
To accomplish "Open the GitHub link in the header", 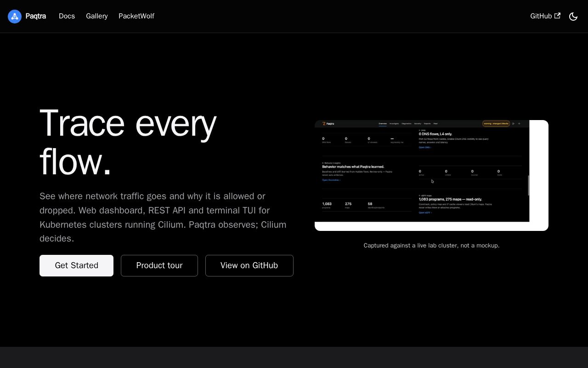I will 545,16.
